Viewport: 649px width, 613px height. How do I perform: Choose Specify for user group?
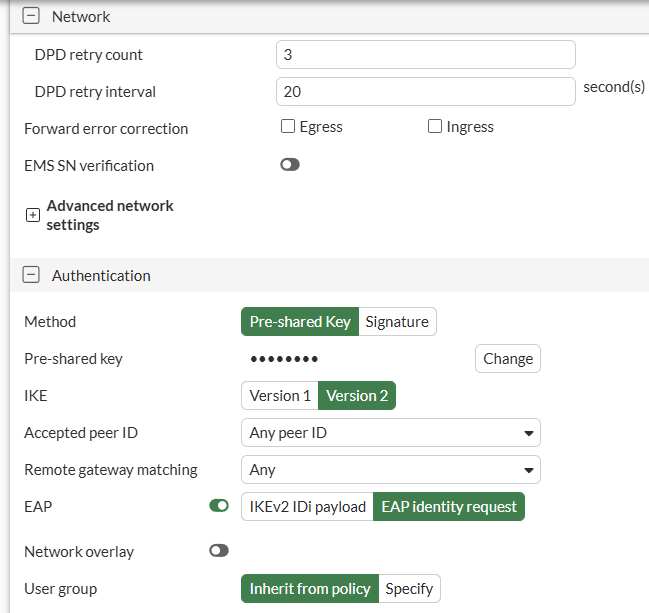409,589
